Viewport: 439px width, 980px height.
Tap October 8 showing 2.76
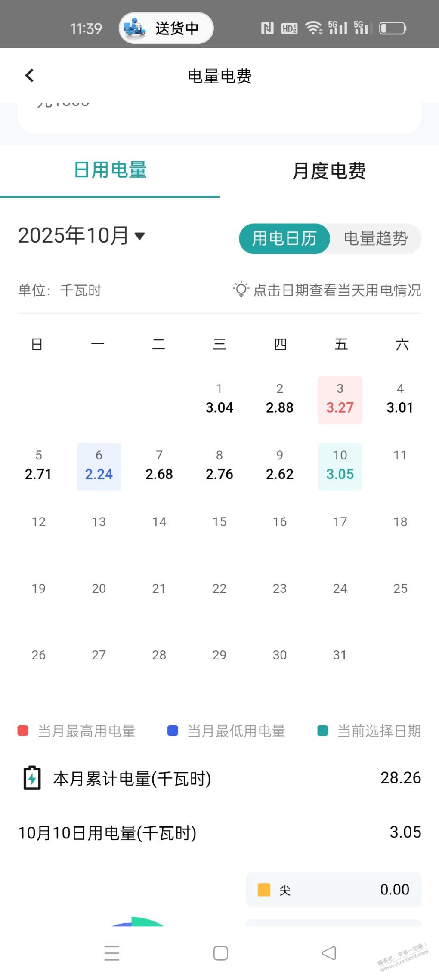219,466
